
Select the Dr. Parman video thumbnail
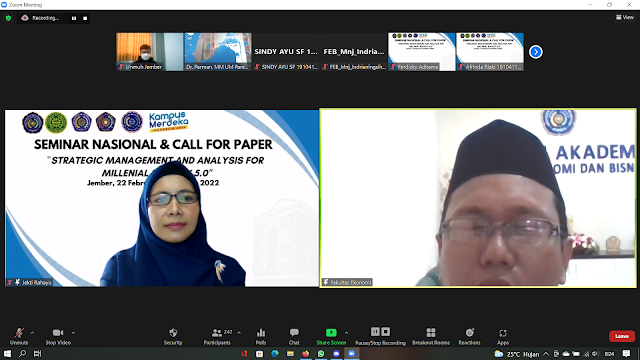tap(218, 52)
